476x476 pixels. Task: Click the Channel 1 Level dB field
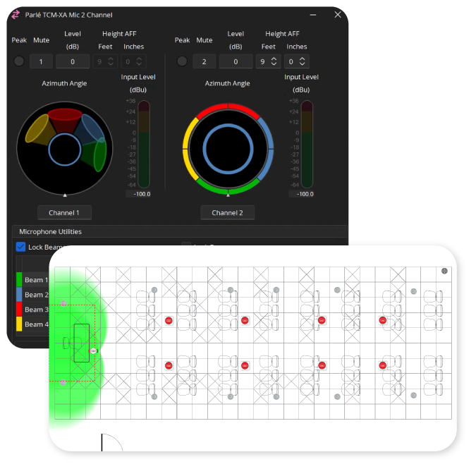pos(73,61)
